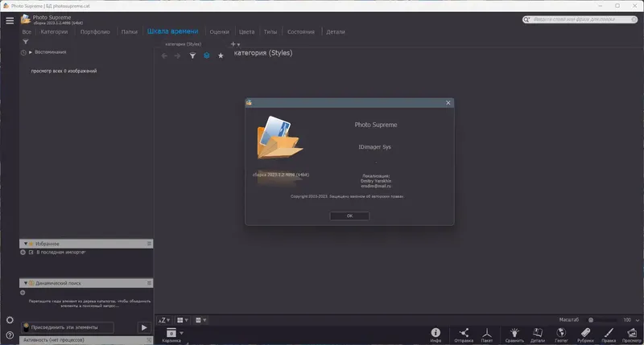Open settings gear icon
Viewport: 644px width, 345px height.
10,320
